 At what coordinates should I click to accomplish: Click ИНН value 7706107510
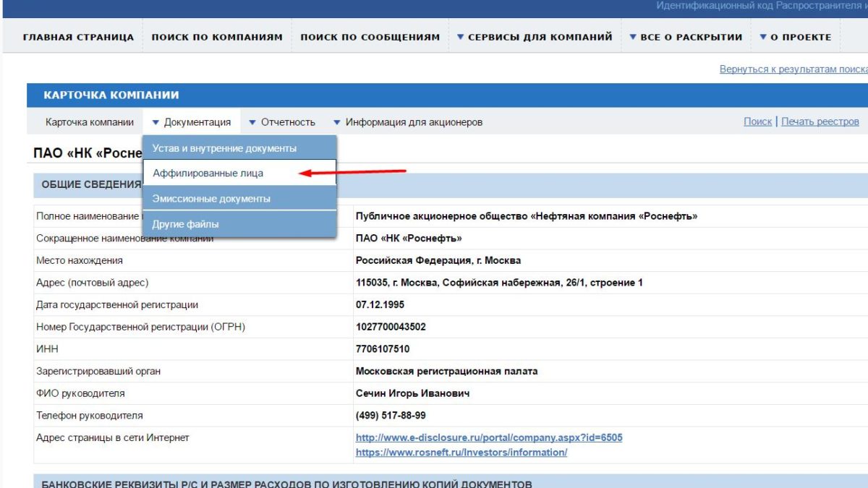383,349
